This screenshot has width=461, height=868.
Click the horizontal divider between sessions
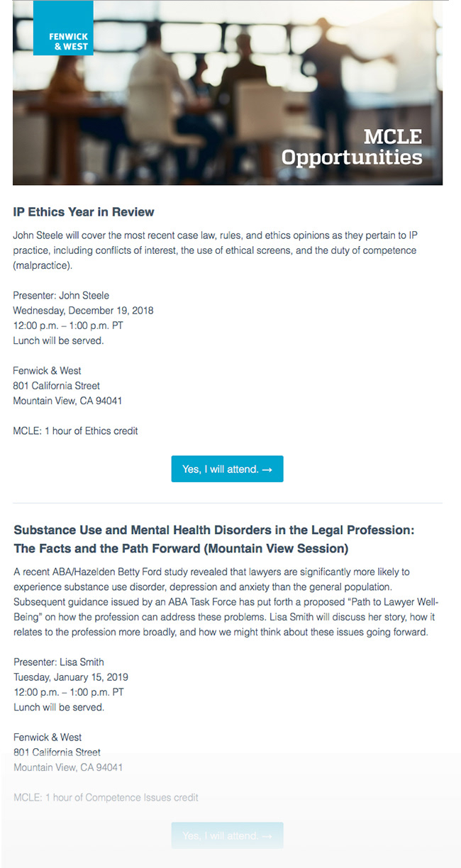point(228,503)
